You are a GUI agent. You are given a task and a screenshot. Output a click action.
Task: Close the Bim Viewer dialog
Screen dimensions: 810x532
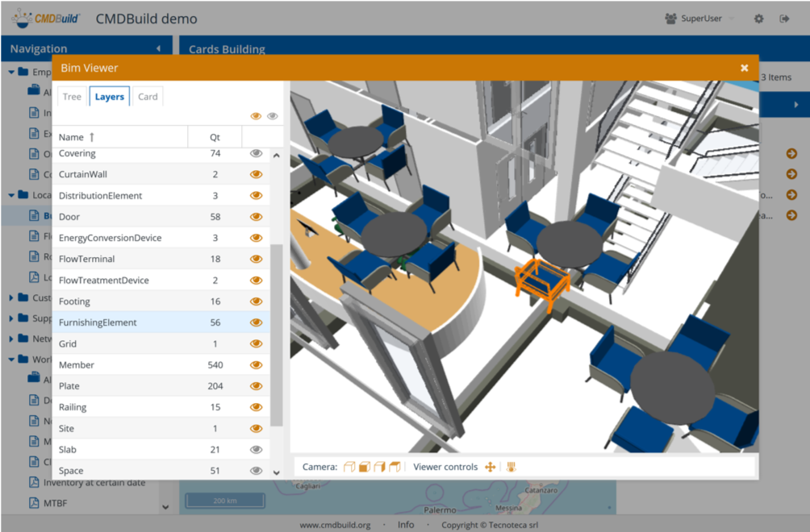click(744, 68)
